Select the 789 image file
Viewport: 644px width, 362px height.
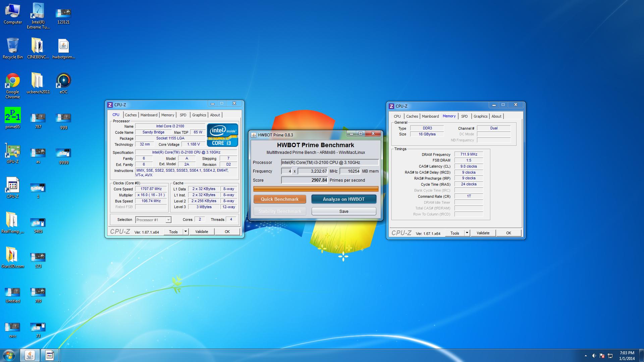pos(38,295)
